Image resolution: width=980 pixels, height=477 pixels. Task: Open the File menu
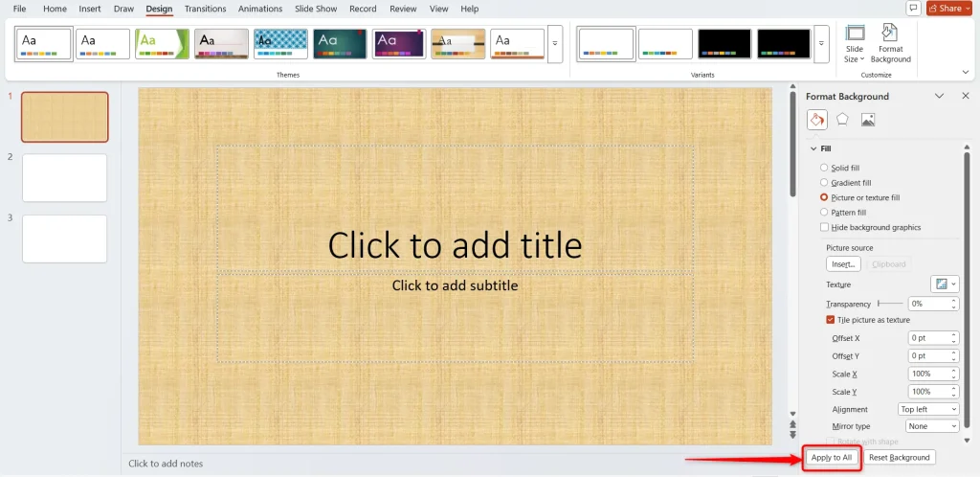[20, 9]
